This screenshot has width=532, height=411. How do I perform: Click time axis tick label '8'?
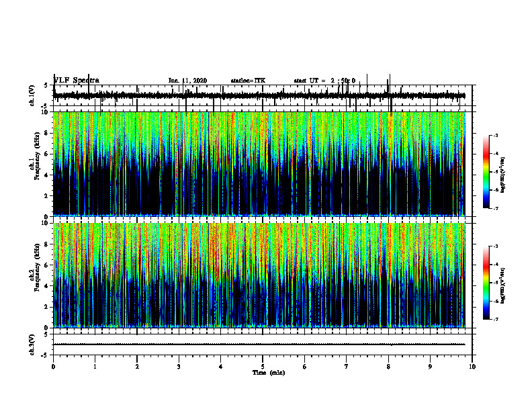click(388, 367)
